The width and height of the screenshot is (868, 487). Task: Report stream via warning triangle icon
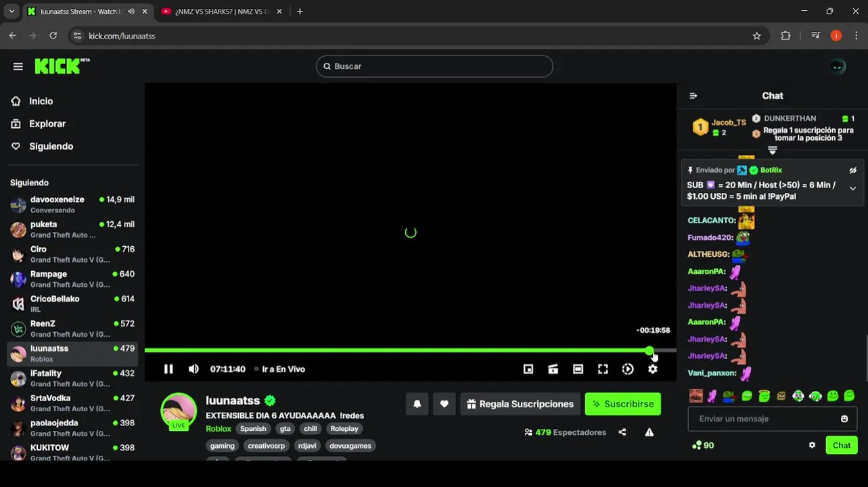pyautogui.click(x=649, y=432)
